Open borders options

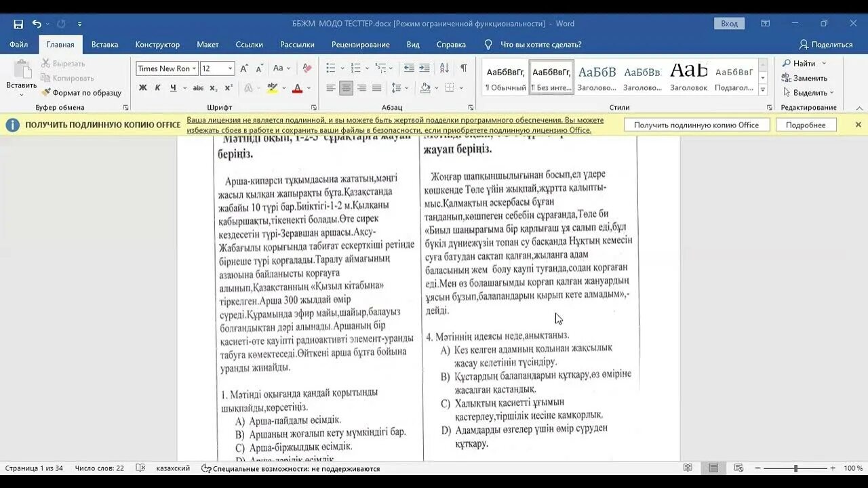(x=449, y=88)
